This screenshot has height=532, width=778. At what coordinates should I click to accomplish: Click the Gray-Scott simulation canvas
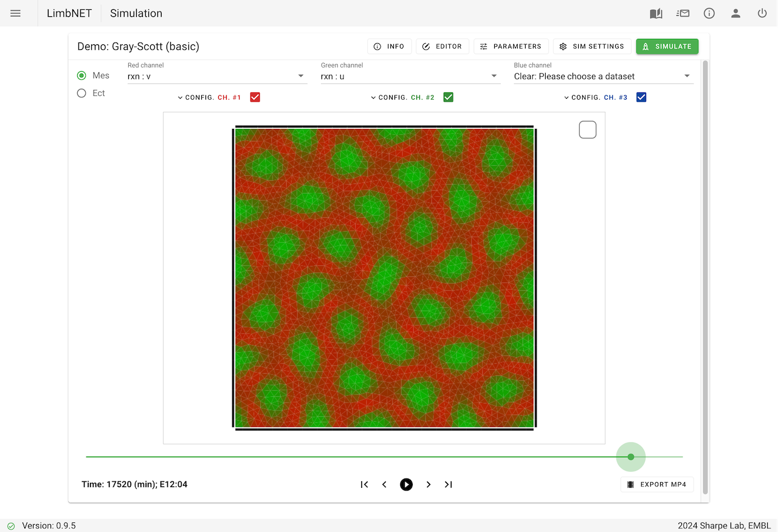(x=384, y=278)
